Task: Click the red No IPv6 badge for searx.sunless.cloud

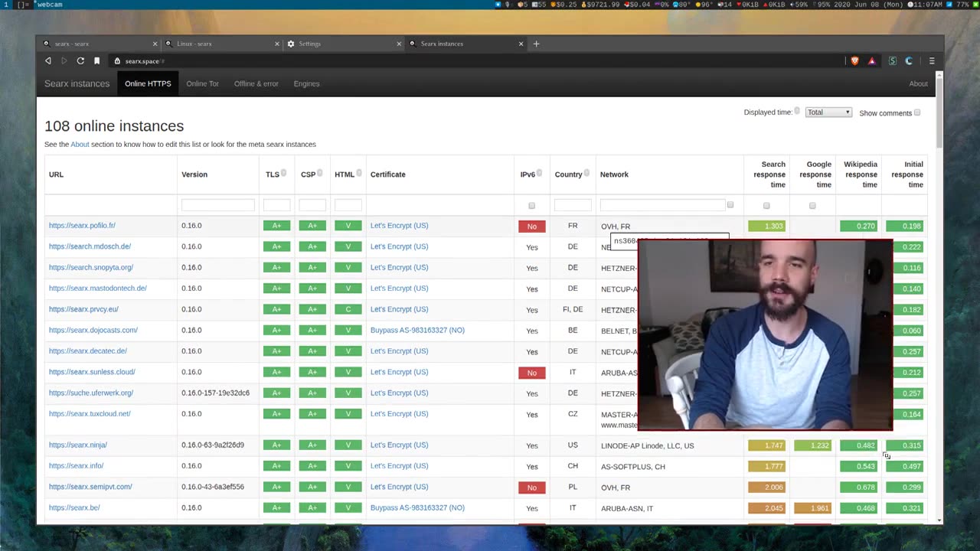Action: pos(531,373)
